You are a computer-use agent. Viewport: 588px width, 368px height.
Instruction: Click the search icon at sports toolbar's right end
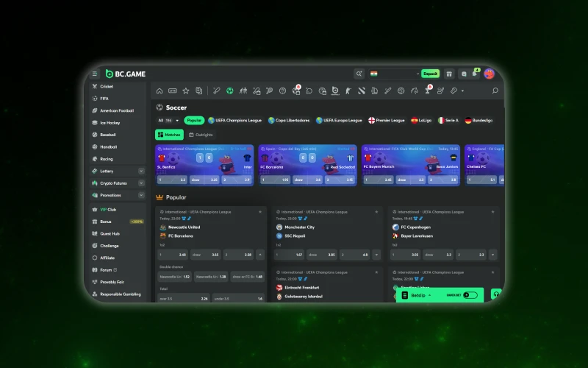pos(495,91)
